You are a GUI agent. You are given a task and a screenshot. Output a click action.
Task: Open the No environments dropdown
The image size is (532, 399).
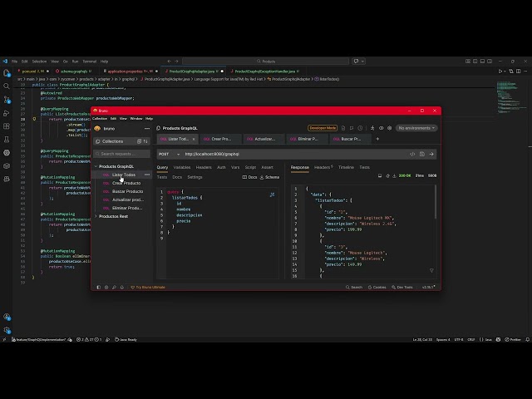(x=416, y=128)
